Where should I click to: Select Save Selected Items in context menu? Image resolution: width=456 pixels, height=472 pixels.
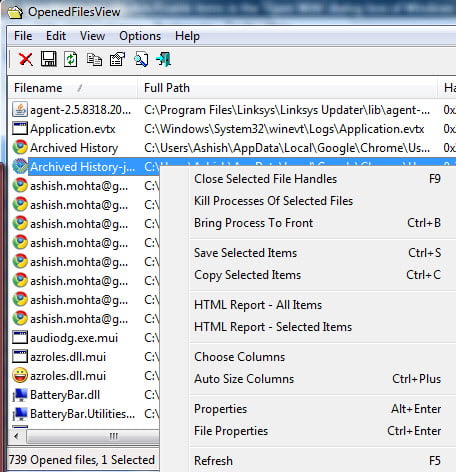point(317,253)
